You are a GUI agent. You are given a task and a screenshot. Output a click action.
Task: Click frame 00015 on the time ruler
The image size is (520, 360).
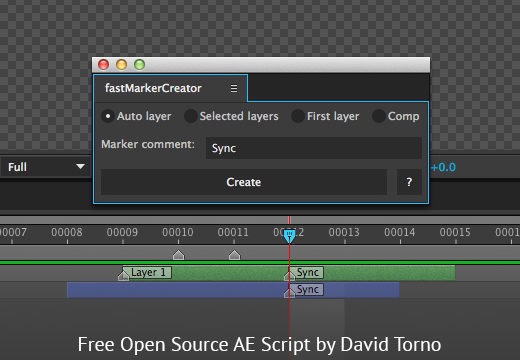point(455,232)
